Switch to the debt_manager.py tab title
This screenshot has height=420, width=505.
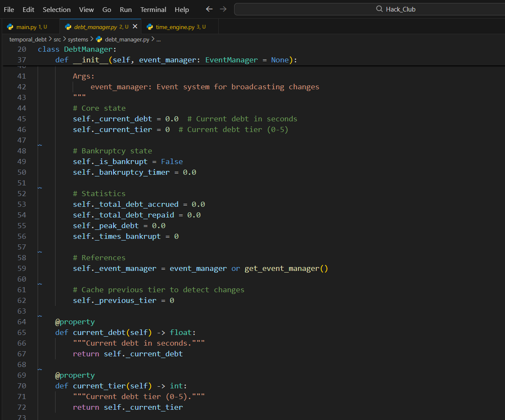pos(95,27)
